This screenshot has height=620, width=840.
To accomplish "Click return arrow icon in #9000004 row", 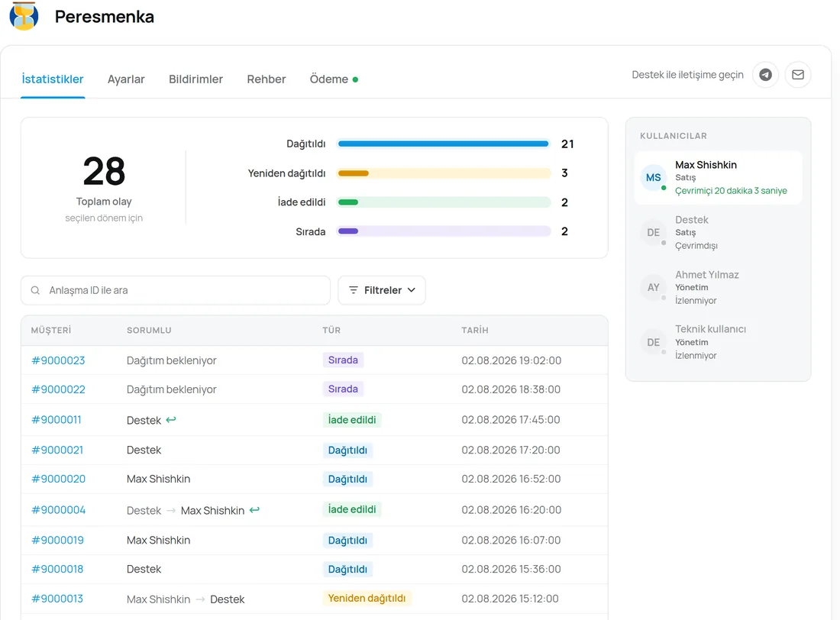I will pyautogui.click(x=254, y=509).
